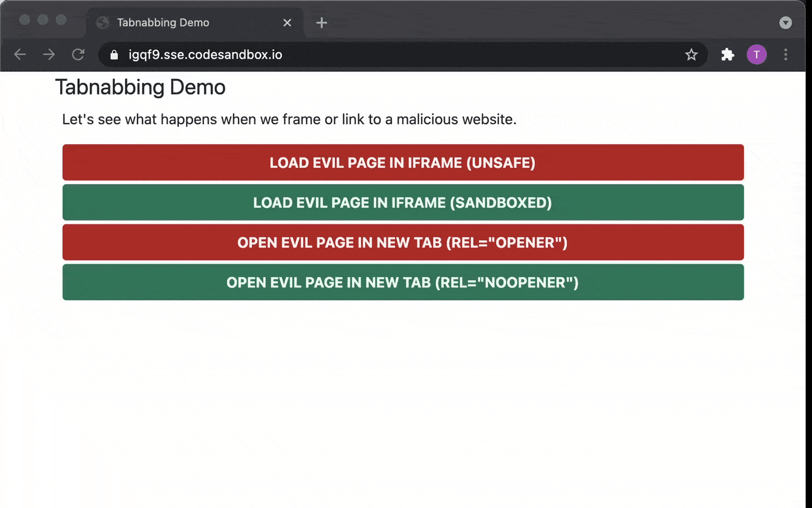The width and height of the screenshot is (812, 508).
Task: Open the three-dot browser menu
Action: 786,55
